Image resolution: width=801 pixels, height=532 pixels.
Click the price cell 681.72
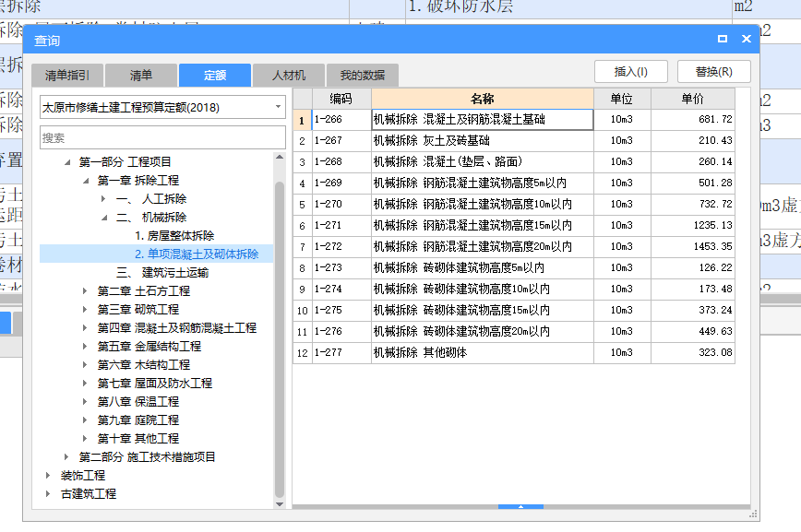693,120
